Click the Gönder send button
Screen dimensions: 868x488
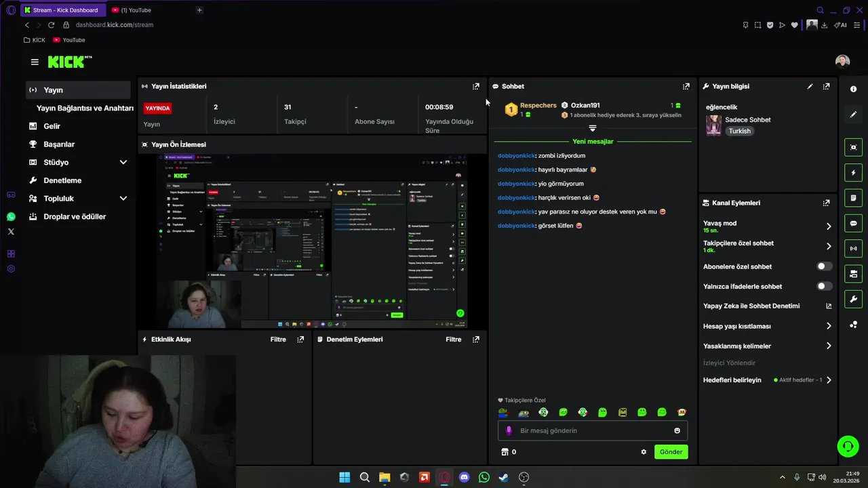click(671, 452)
